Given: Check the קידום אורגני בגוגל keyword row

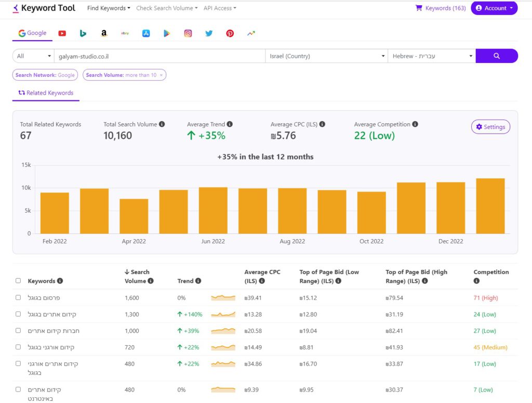Looking at the screenshot, I should [18, 347].
